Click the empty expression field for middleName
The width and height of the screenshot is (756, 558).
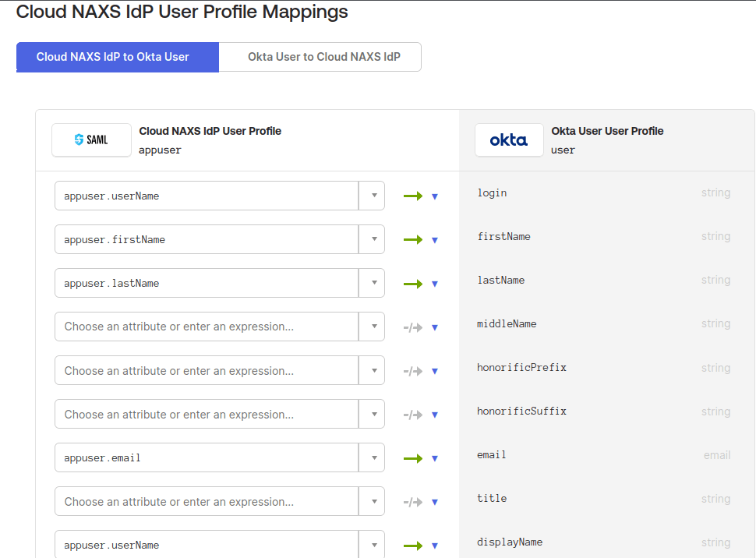pyautogui.click(x=207, y=327)
